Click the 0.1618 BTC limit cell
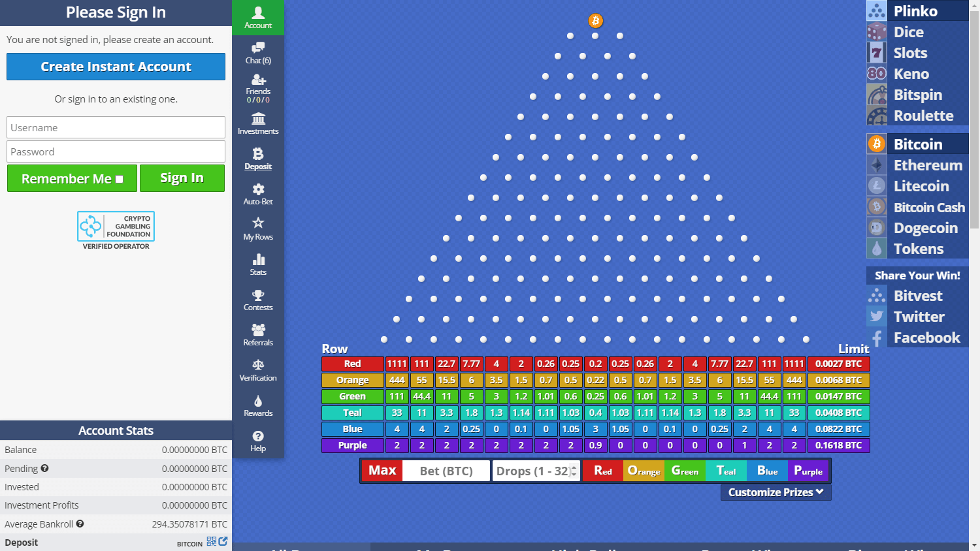Image resolution: width=980 pixels, height=551 pixels. click(x=839, y=445)
